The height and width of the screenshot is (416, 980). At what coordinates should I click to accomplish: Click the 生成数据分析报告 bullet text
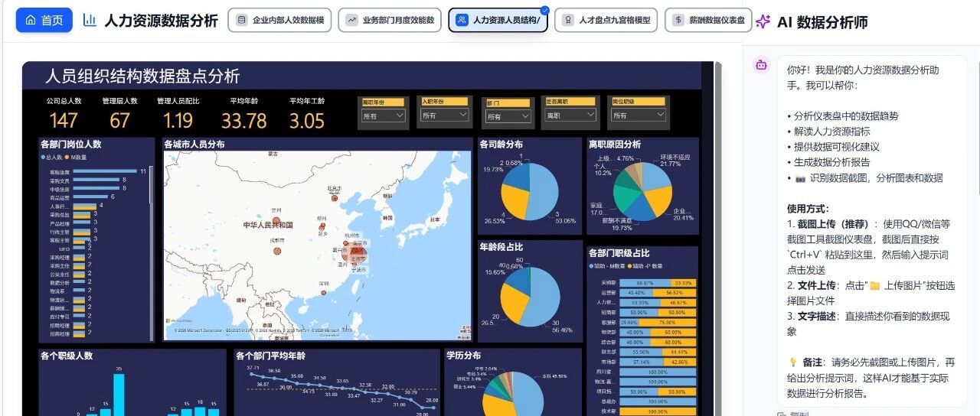pyautogui.click(x=831, y=162)
